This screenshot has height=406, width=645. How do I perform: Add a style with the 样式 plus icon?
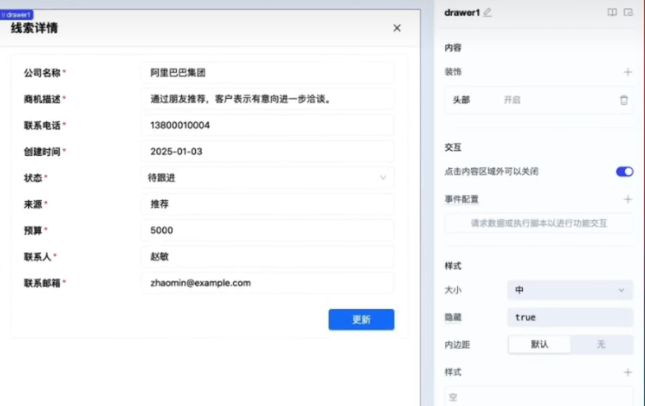click(627, 372)
